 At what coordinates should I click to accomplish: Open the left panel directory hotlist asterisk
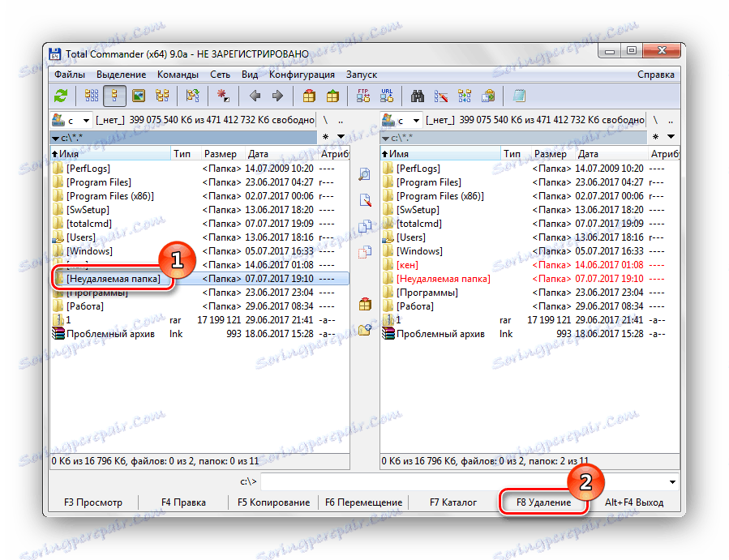coord(325,137)
